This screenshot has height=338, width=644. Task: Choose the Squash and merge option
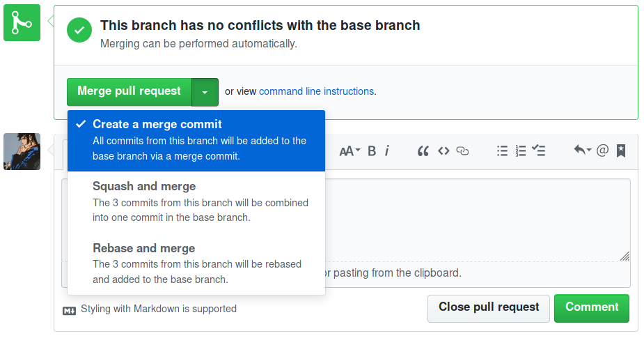coord(196,202)
